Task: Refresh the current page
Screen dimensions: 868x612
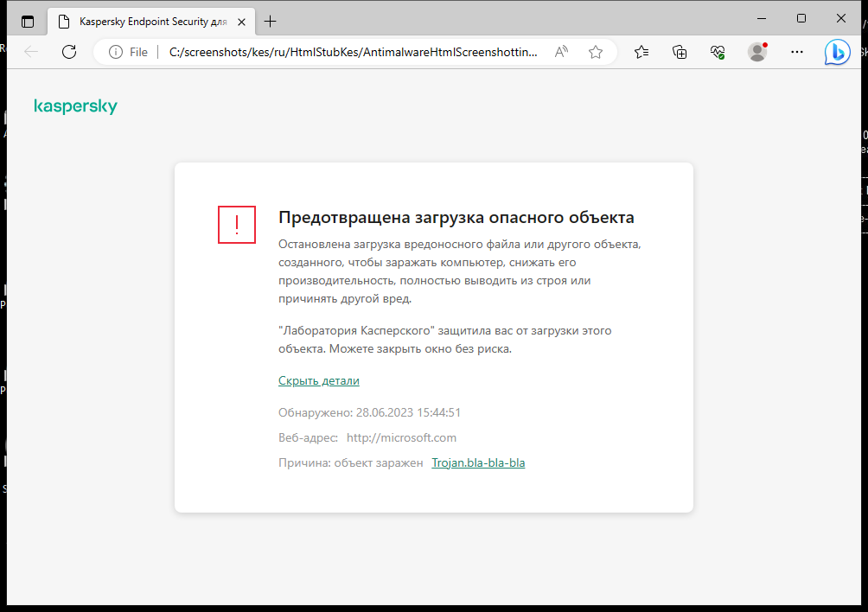Action: pos(69,51)
